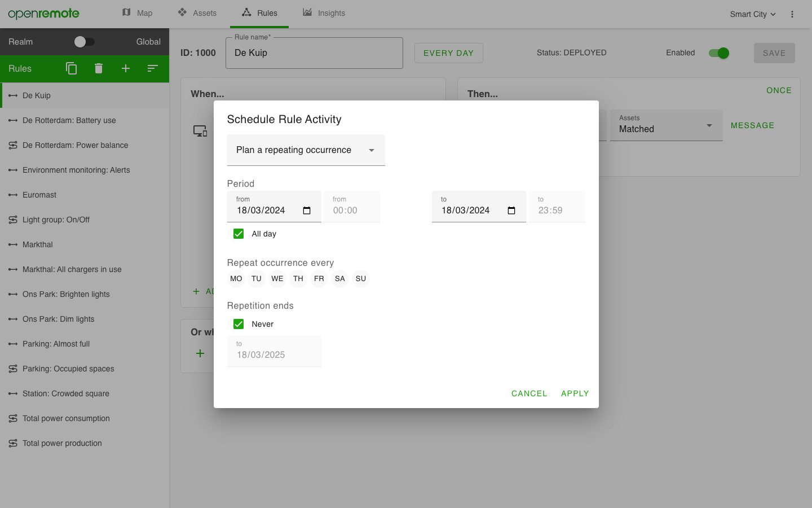The width and height of the screenshot is (812, 508).
Task: Disable the Enabled toggle
Action: point(718,52)
